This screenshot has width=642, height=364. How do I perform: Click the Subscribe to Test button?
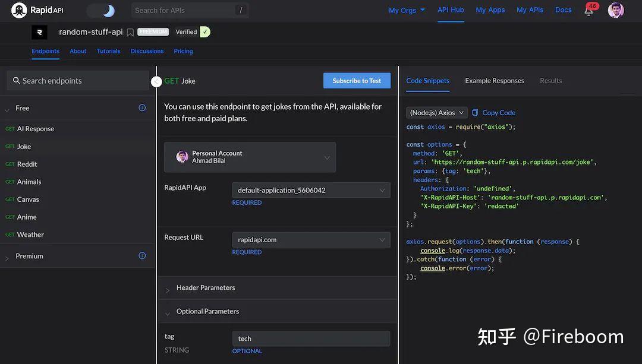click(357, 81)
